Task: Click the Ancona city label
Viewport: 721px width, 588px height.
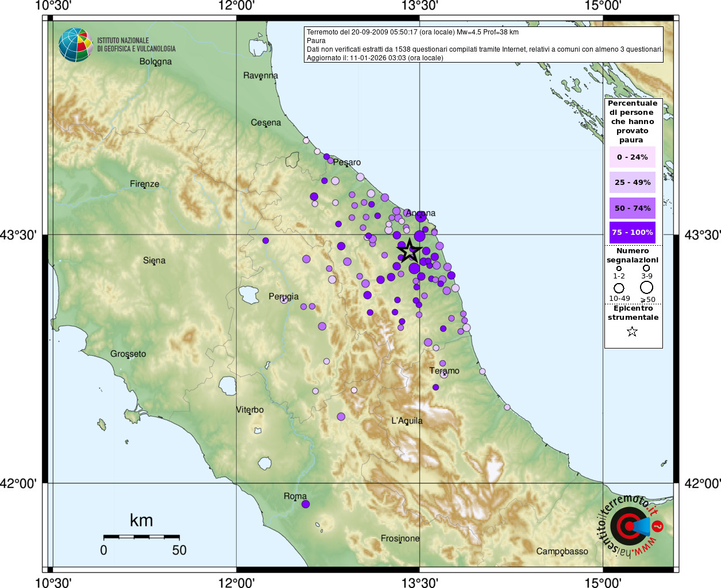Action: tap(421, 213)
